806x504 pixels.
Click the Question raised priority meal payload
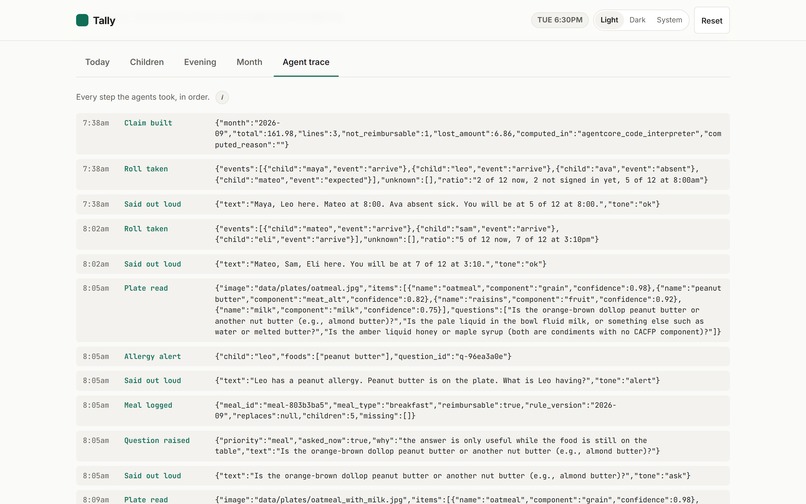(x=437, y=446)
